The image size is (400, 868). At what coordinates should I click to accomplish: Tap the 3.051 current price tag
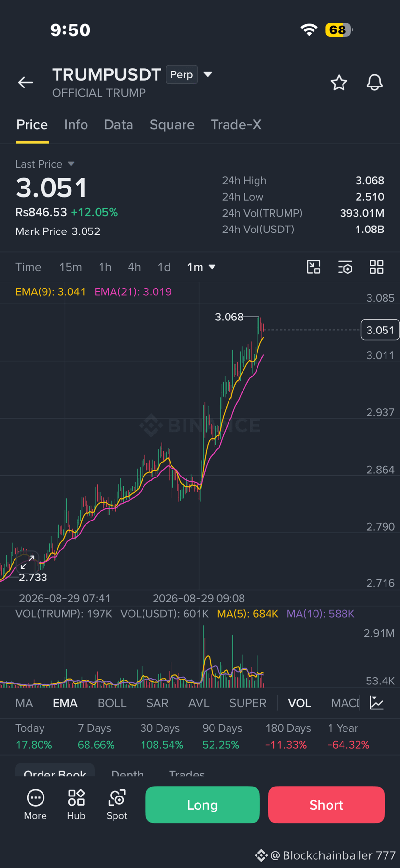380,330
